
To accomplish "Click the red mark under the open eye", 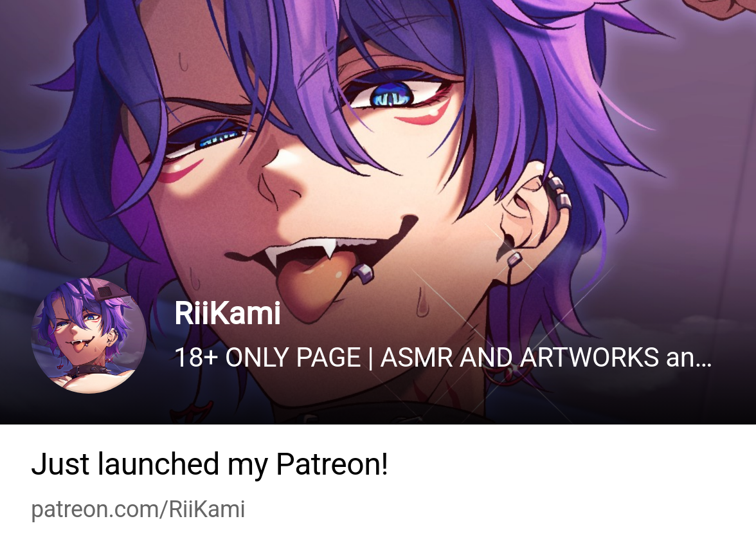I will click(x=426, y=113).
